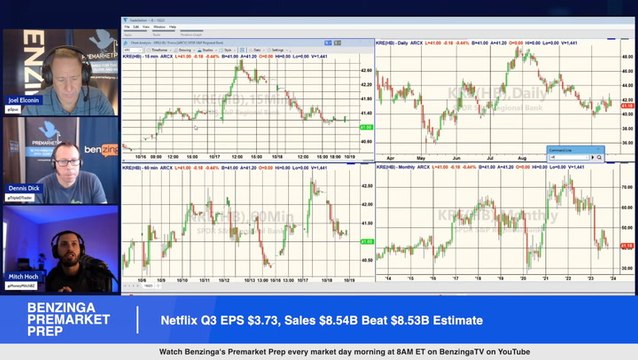638x360 pixels.
Task: Open the File menu in TradeStation
Action: pyautogui.click(x=127, y=27)
